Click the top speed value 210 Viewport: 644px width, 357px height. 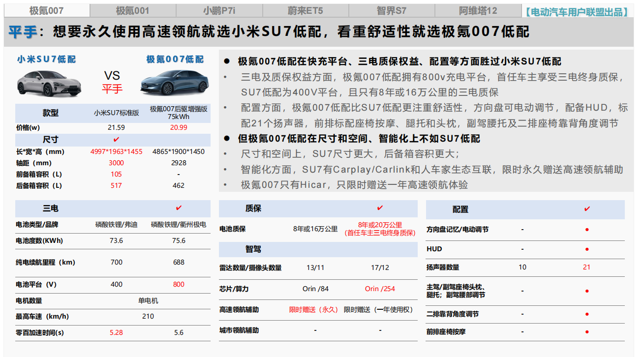[148, 316]
